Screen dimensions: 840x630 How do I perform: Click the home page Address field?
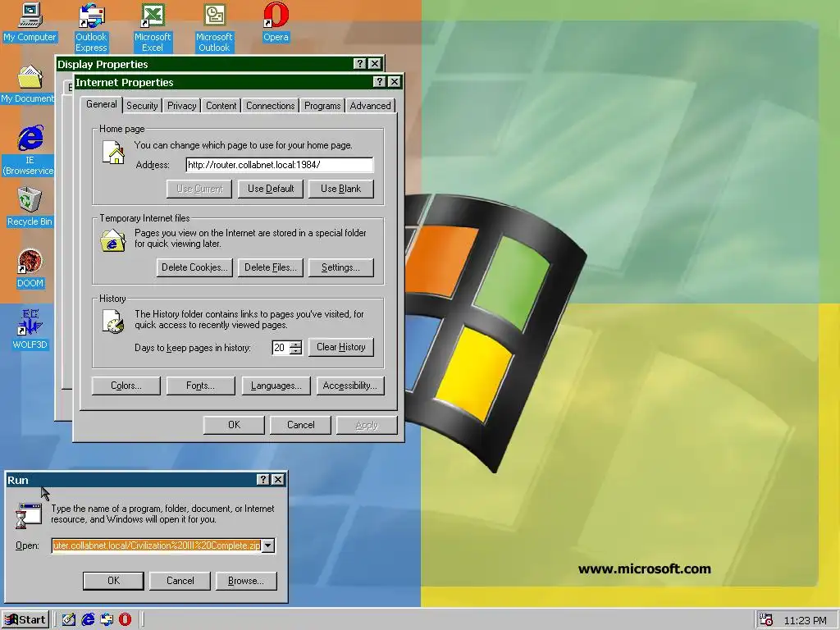point(279,164)
